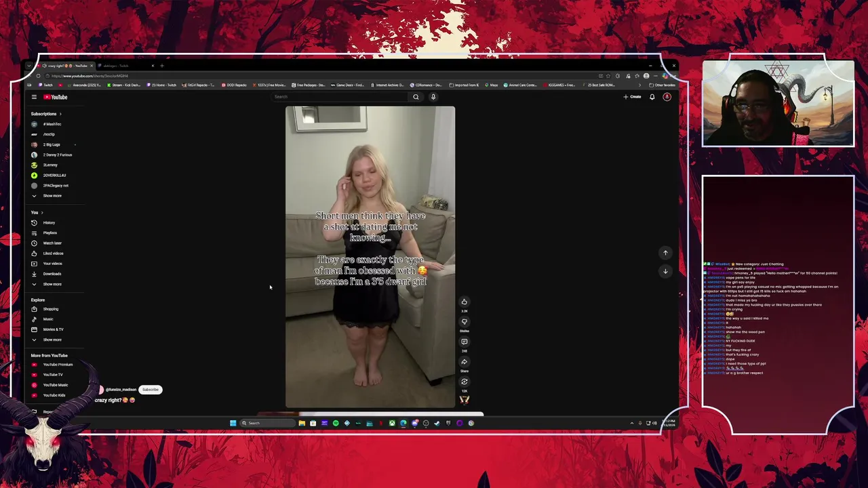The height and width of the screenshot is (488, 868).
Task: Remix the Short
Action: point(465,382)
